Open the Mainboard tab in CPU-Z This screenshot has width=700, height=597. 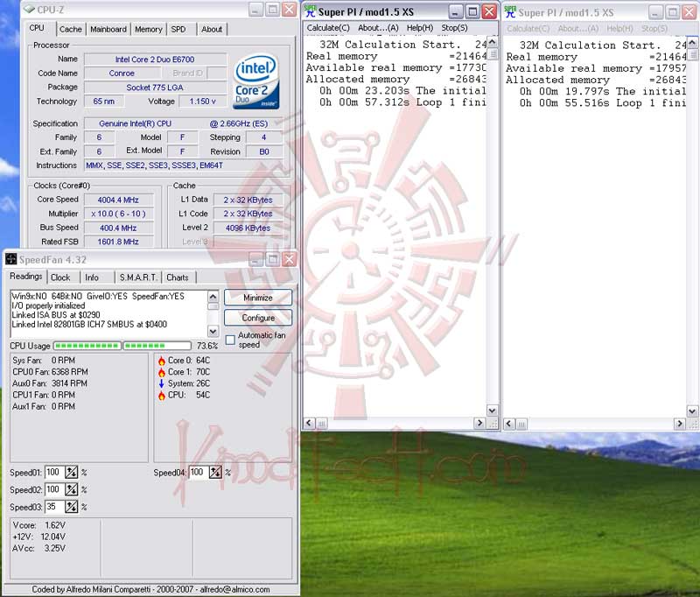[108, 30]
